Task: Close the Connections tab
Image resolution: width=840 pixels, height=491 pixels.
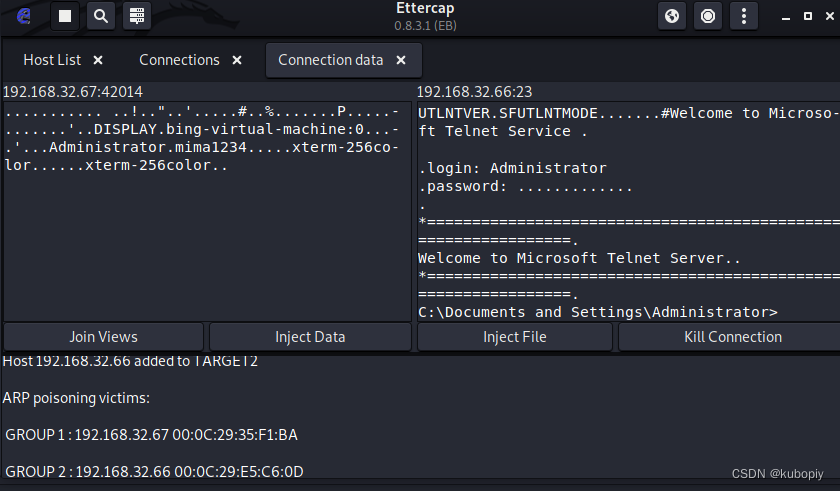Action: tap(237, 61)
